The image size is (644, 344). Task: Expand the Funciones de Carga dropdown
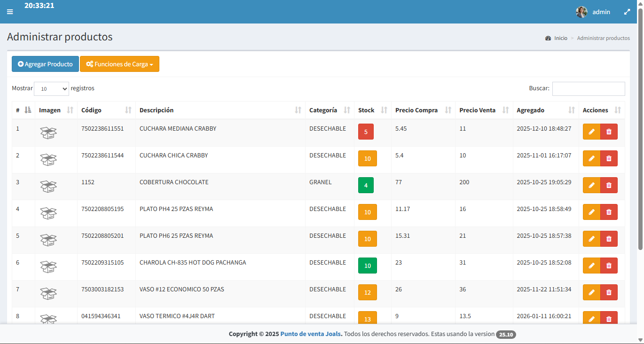tap(119, 64)
